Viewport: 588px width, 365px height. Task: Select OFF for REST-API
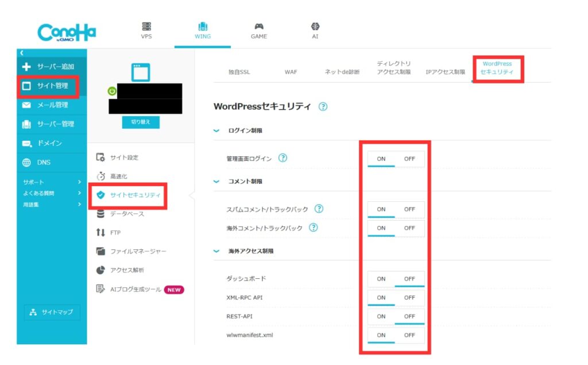pos(409,316)
